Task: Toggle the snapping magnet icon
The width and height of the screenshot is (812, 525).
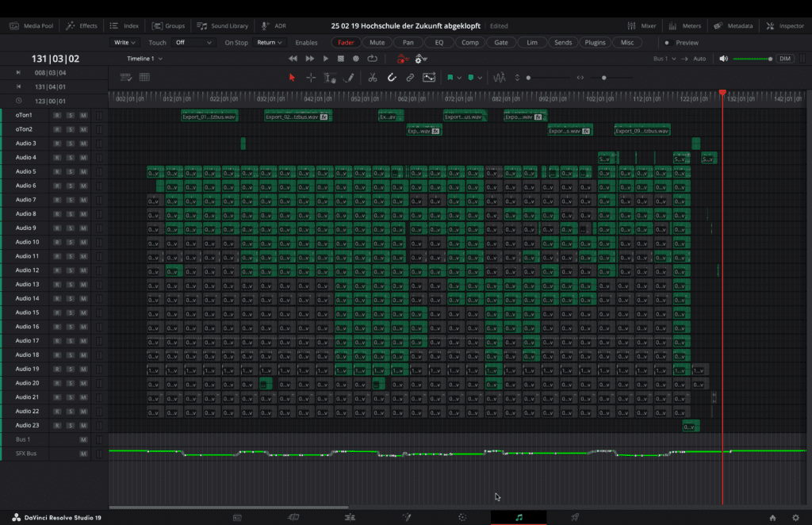Action: [x=392, y=78]
